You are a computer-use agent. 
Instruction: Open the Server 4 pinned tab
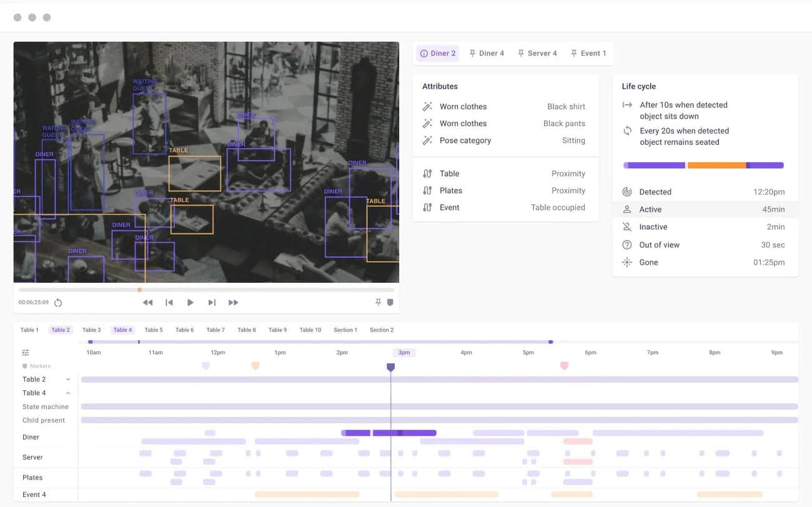tap(537, 54)
